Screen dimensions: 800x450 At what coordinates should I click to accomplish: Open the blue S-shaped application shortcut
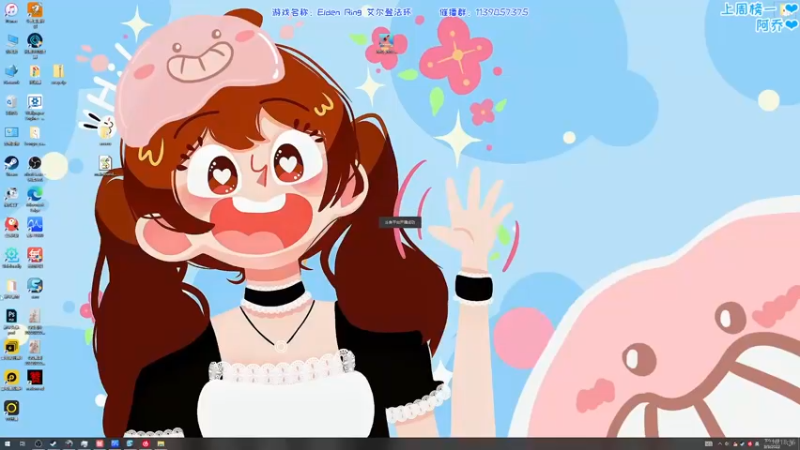pos(35,286)
